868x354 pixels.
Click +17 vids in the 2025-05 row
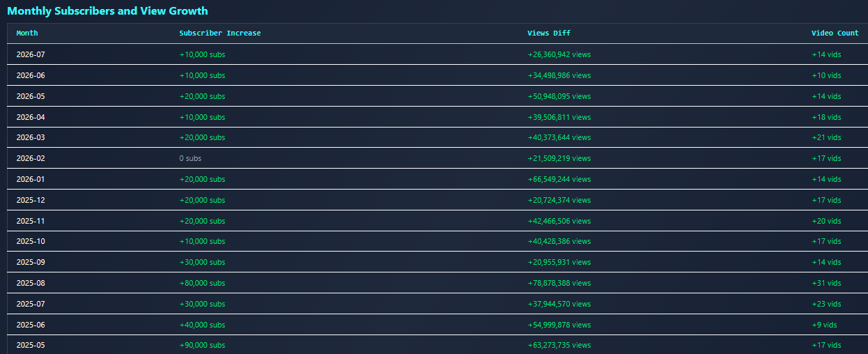[826, 345]
